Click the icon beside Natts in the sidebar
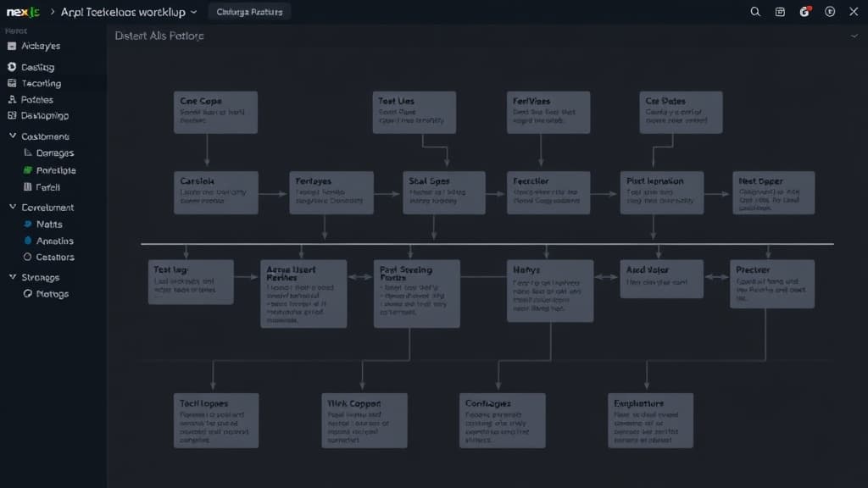The image size is (868, 488). point(25,225)
